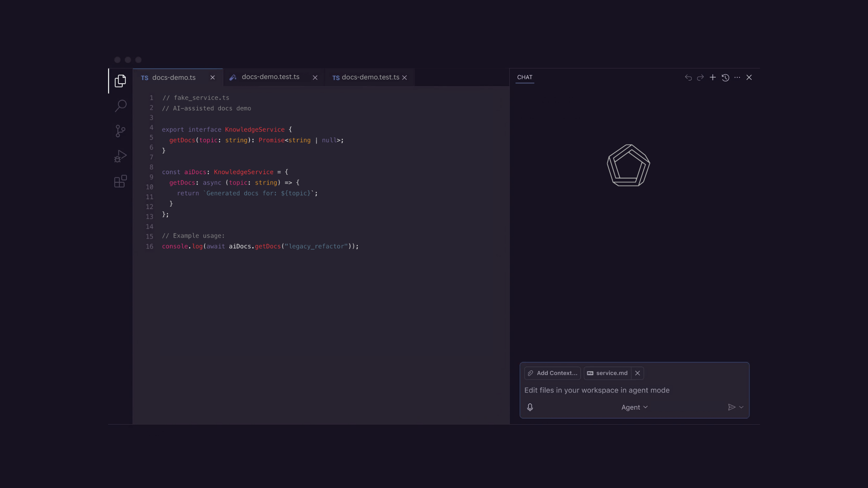Select the docs-demo.ts editor tab
Viewport: 868px width, 488px height.
pyautogui.click(x=174, y=77)
